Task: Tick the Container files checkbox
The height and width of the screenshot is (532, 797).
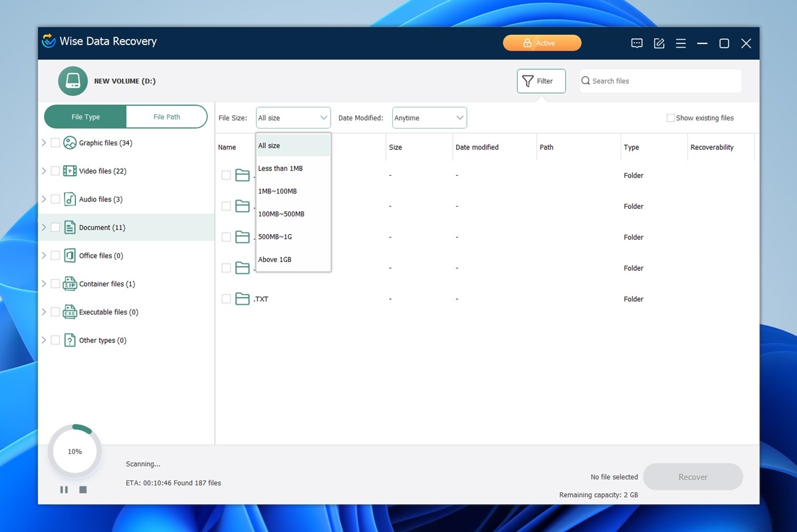Action: [55, 284]
